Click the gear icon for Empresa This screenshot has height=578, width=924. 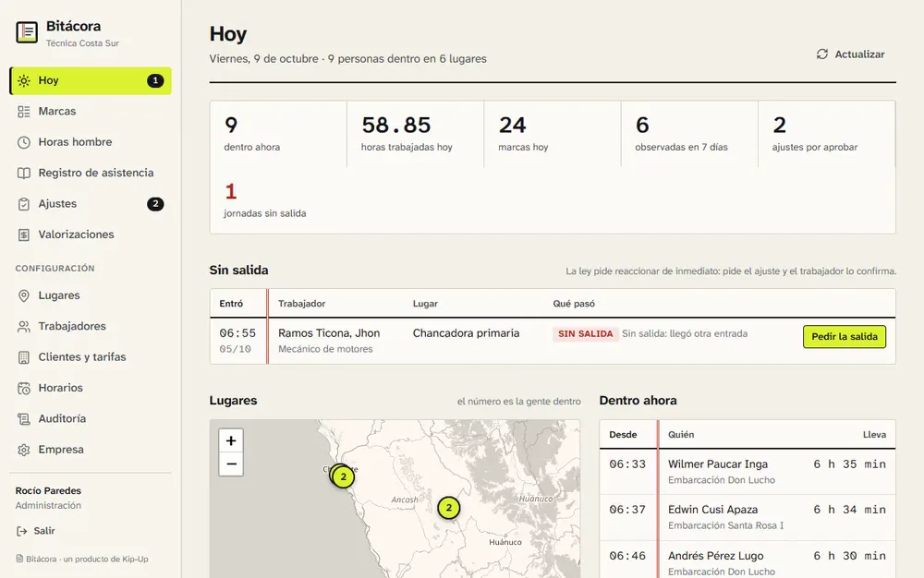[x=24, y=450]
